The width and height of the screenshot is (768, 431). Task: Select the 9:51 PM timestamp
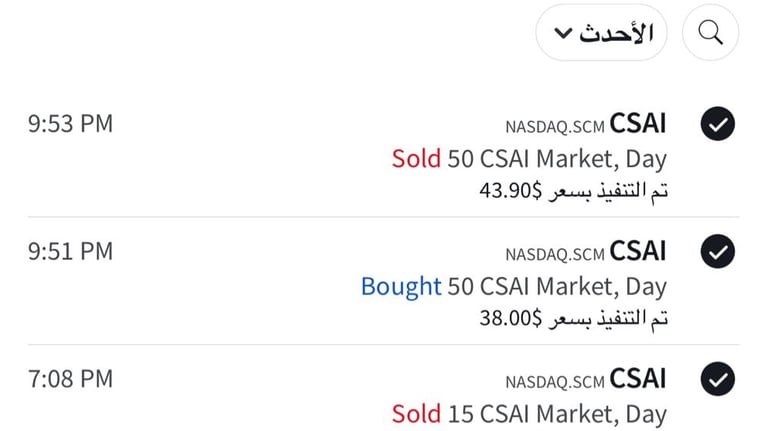click(70, 251)
